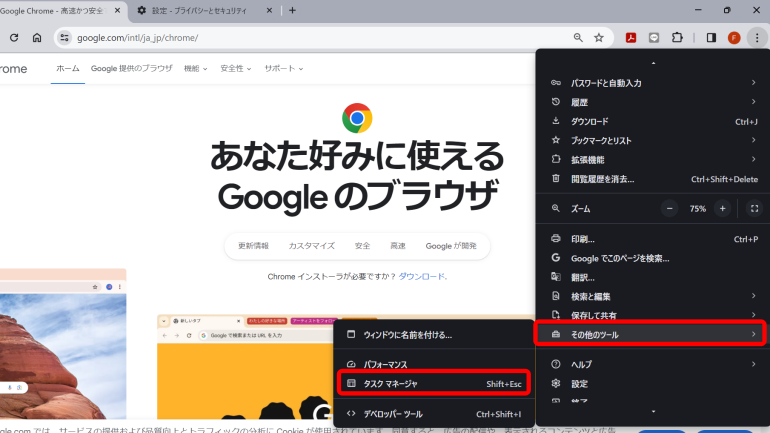Image resolution: width=770 pixels, height=433 pixels.
Task: Select the ホーム page nav tab
Action: pos(68,69)
